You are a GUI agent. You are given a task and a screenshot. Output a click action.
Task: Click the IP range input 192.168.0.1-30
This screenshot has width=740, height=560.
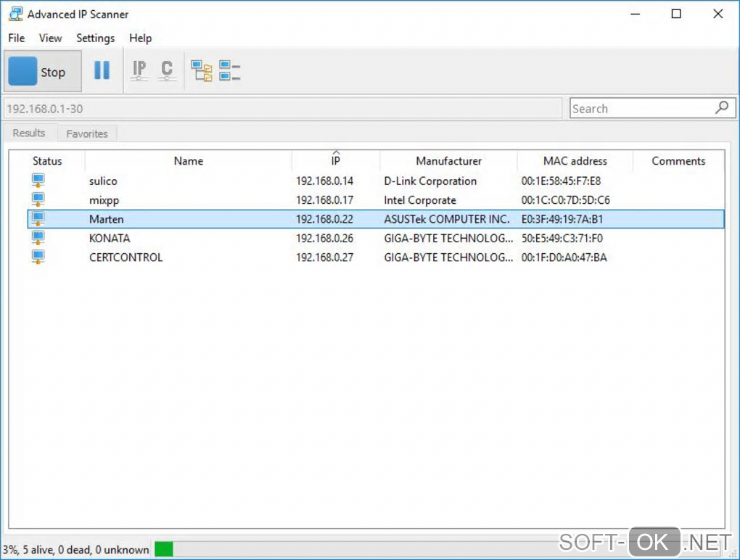(283, 109)
